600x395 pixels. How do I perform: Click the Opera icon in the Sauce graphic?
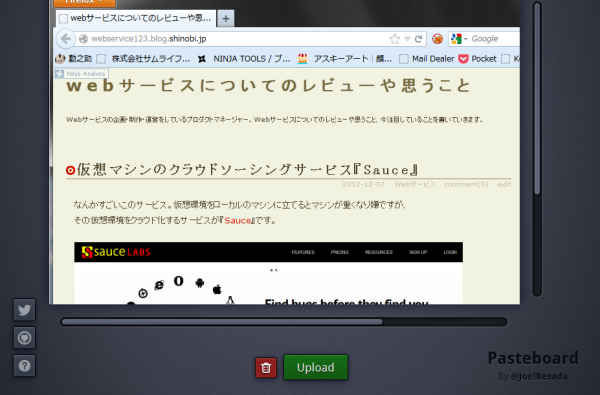pyautogui.click(x=178, y=281)
